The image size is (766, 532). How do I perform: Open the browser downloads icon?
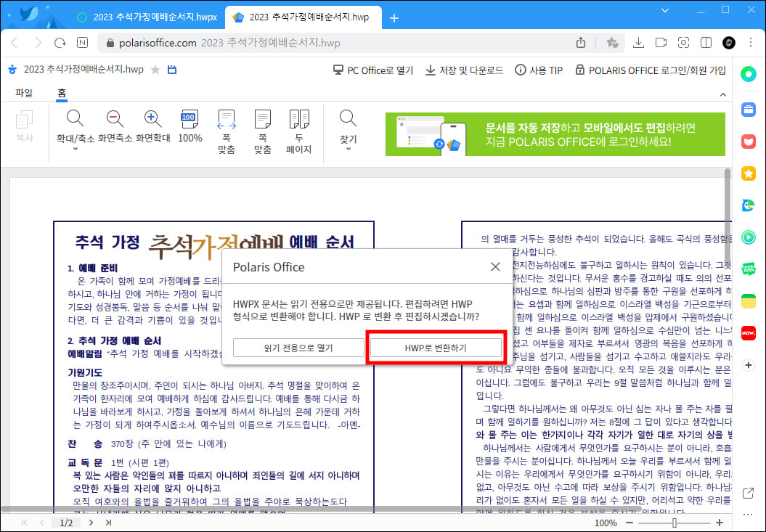click(638, 43)
